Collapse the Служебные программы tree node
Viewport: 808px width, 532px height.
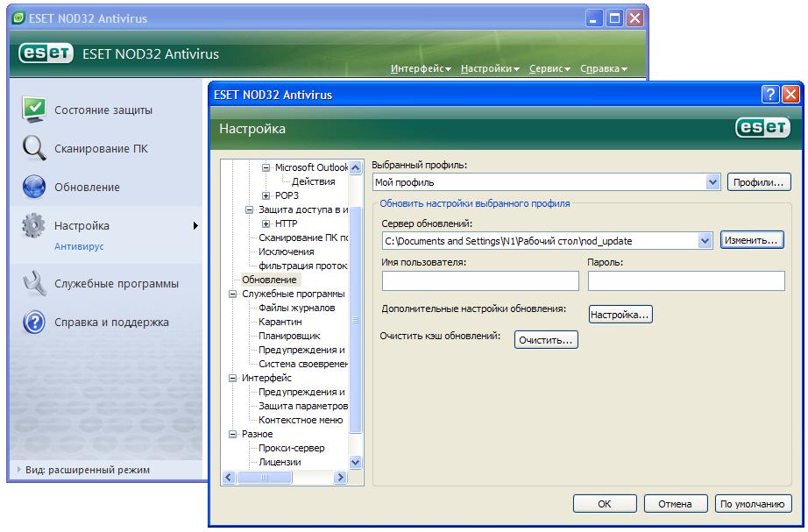click(x=233, y=294)
